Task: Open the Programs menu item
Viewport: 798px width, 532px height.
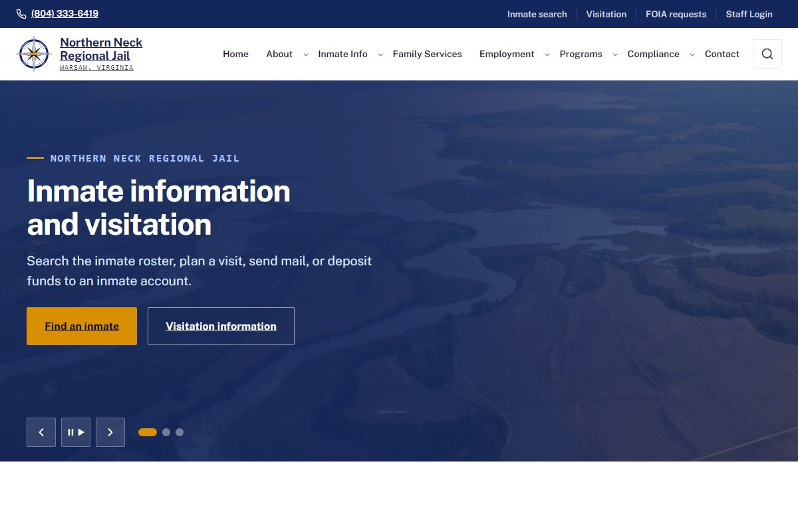Action: click(581, 54)
